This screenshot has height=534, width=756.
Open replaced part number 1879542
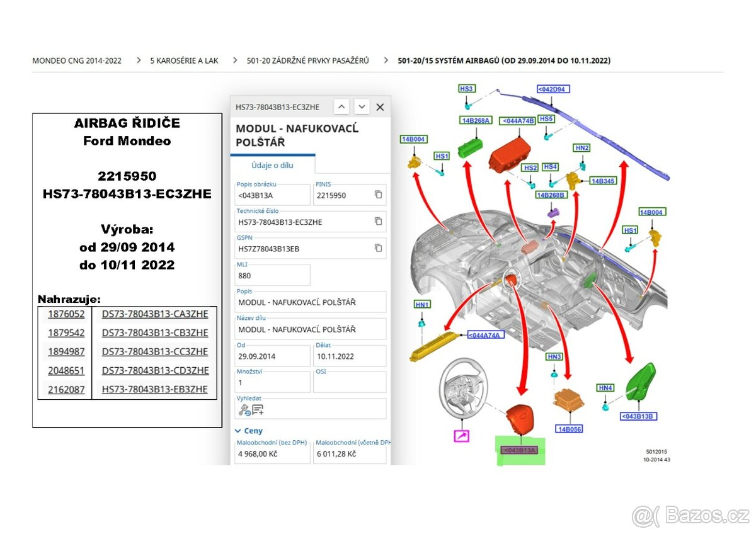(66, 333)
